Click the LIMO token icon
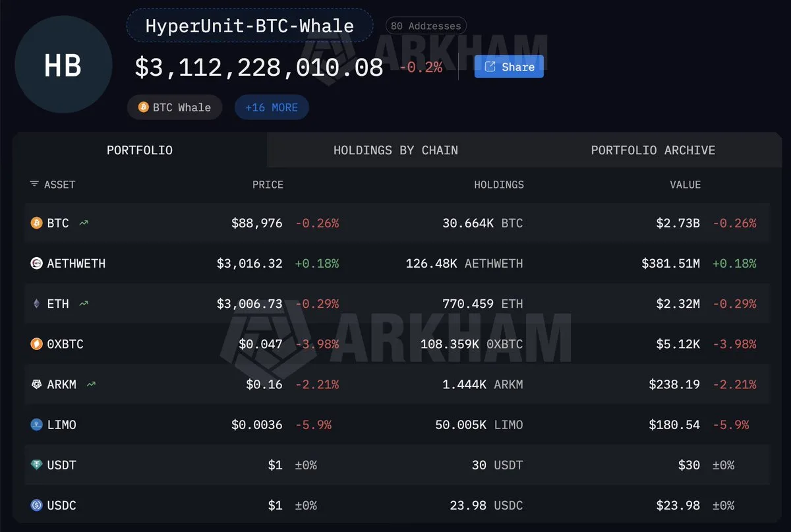 click(x=36, y=425)
